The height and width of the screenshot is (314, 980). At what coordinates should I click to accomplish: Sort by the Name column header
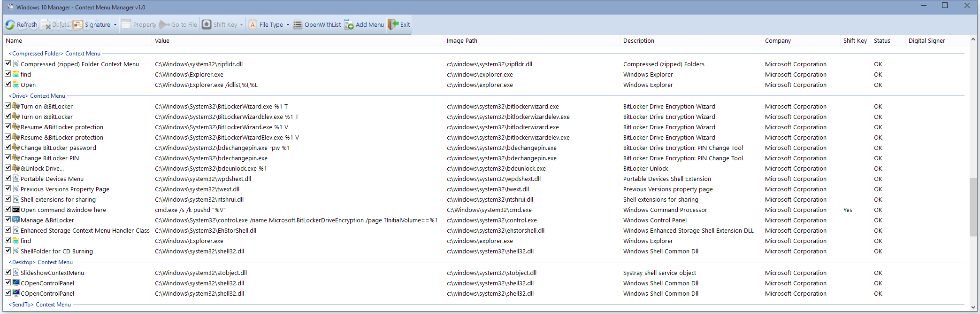(77, 41)
